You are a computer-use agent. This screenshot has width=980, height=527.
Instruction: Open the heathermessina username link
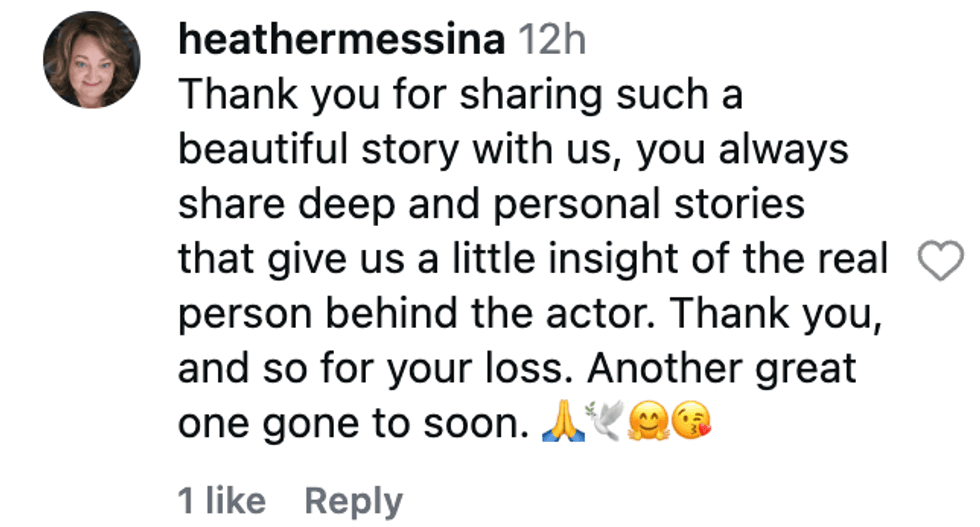[x=341, y=41]
